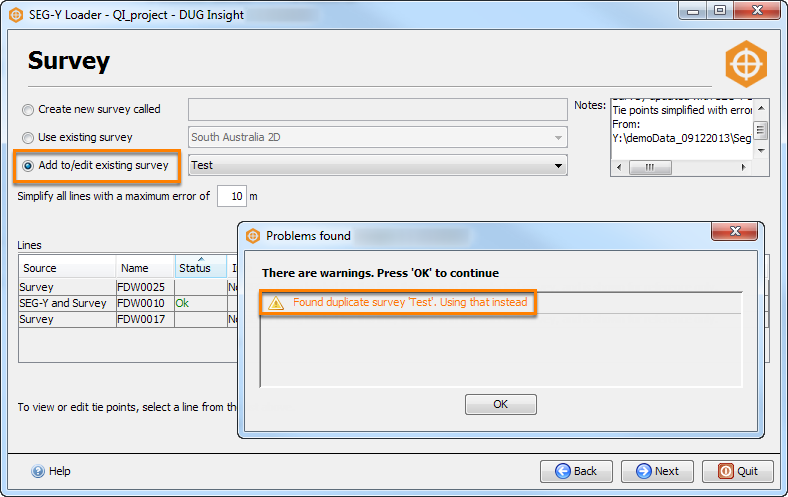Click the Problems found dialog title icon
Screen dimensions: 788x497
[253, 236]
